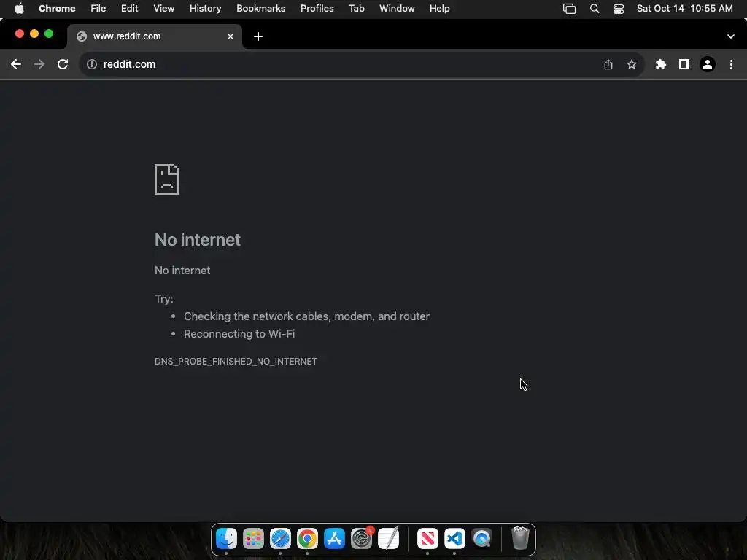Open App Store from the Dock
The height and width of the screenshot is (560, 747).
(334, 539)
